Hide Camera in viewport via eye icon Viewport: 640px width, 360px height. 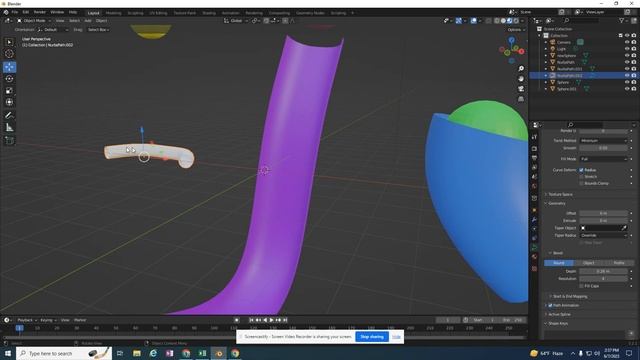(627, 42)
